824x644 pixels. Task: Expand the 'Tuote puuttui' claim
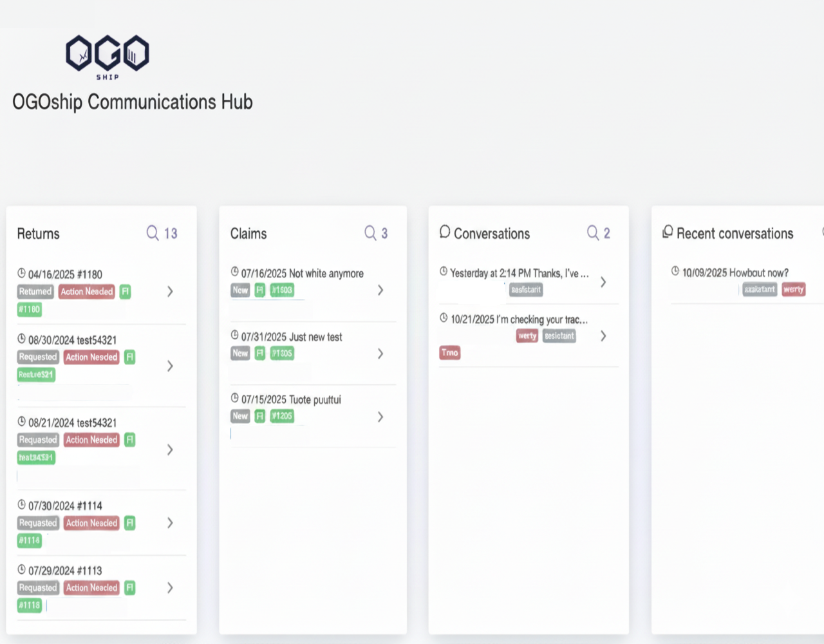pos(380,416)
